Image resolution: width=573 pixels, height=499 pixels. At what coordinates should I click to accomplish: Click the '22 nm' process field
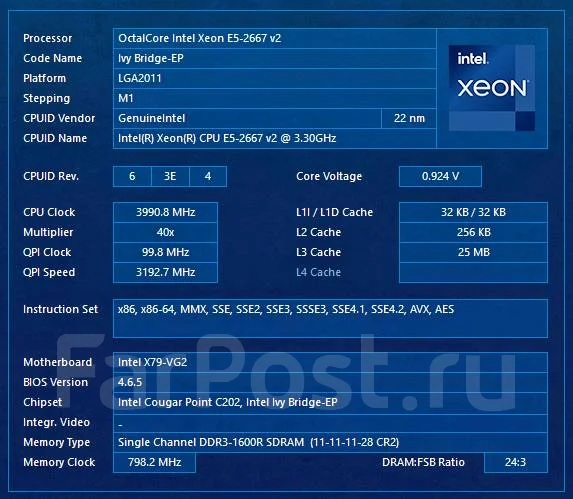pos(409,118)
